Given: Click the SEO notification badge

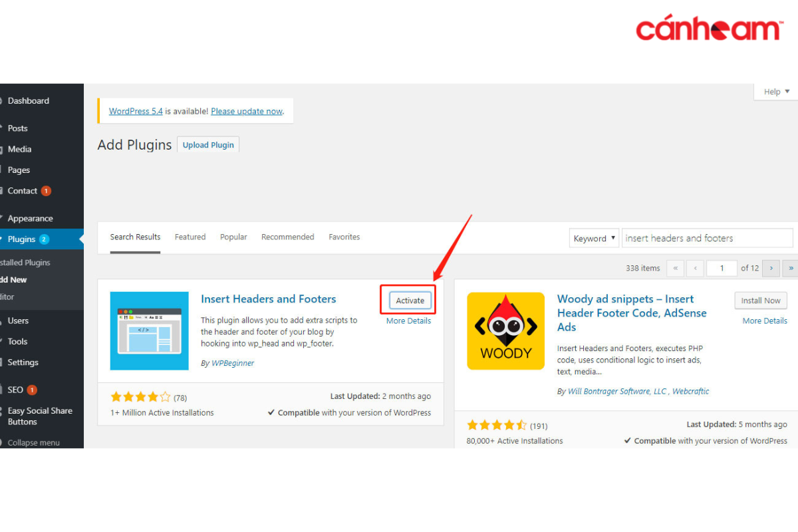Looking at the screenshot, I should click(x=32, y=390).
